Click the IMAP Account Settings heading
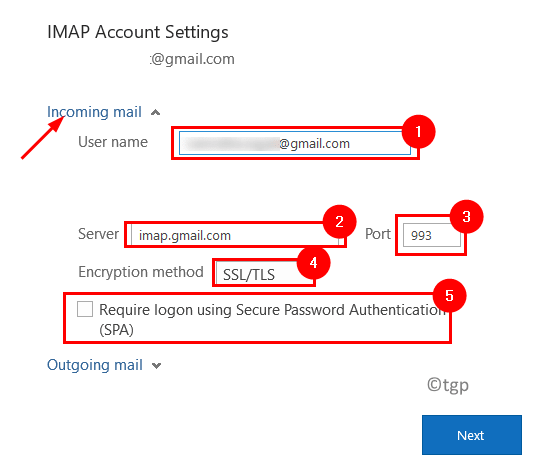The image size is (536, 466). 138,32
